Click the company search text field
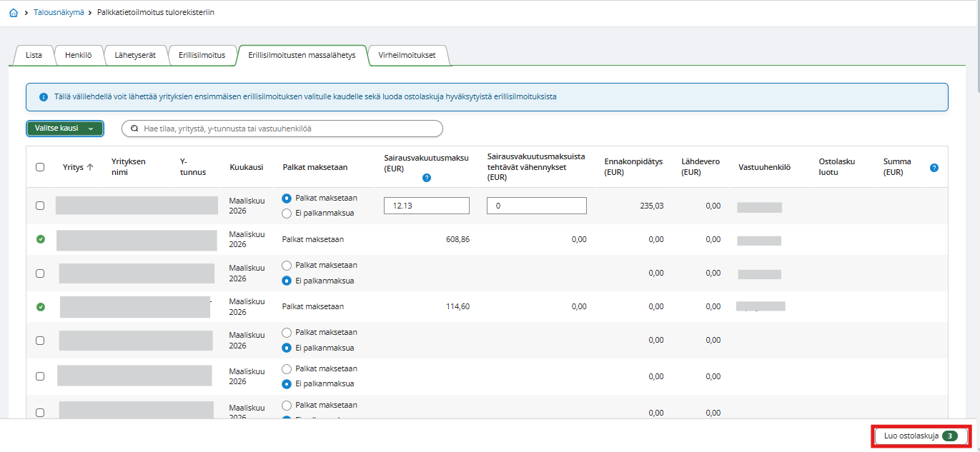980x452 pixels. pyautogui.click(x=289, y=129)
